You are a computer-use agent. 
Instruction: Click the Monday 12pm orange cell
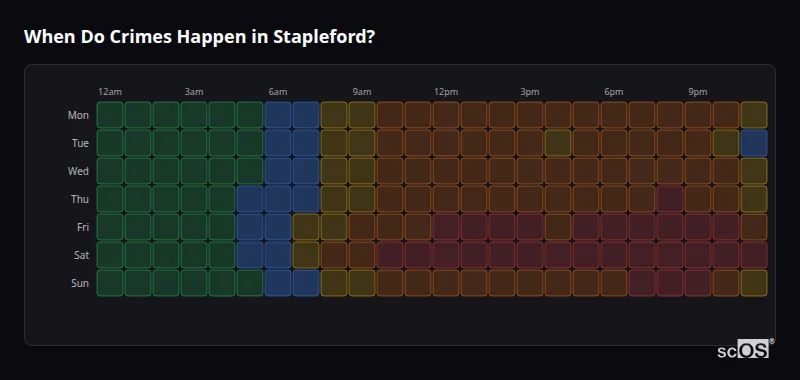coord(446,115)
